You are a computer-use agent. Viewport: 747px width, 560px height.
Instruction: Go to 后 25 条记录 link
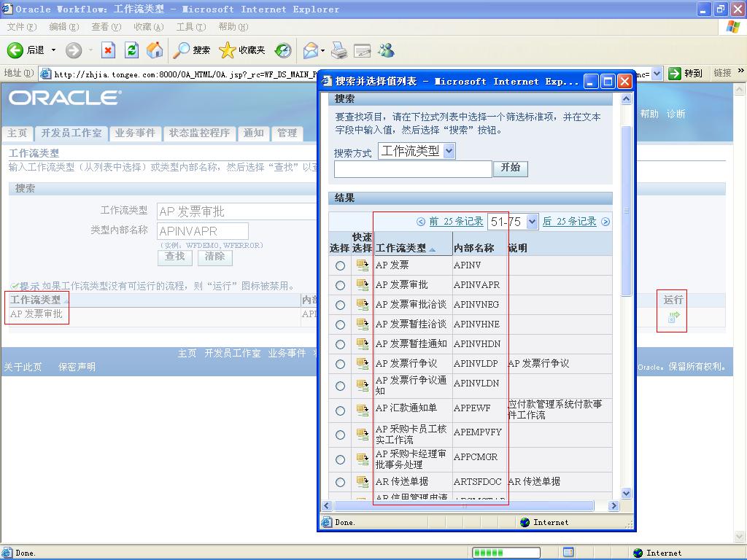point(569,222)
